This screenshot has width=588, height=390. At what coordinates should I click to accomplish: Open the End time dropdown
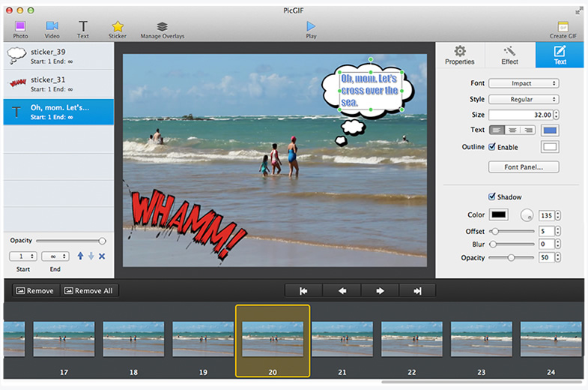click(55, 256)
